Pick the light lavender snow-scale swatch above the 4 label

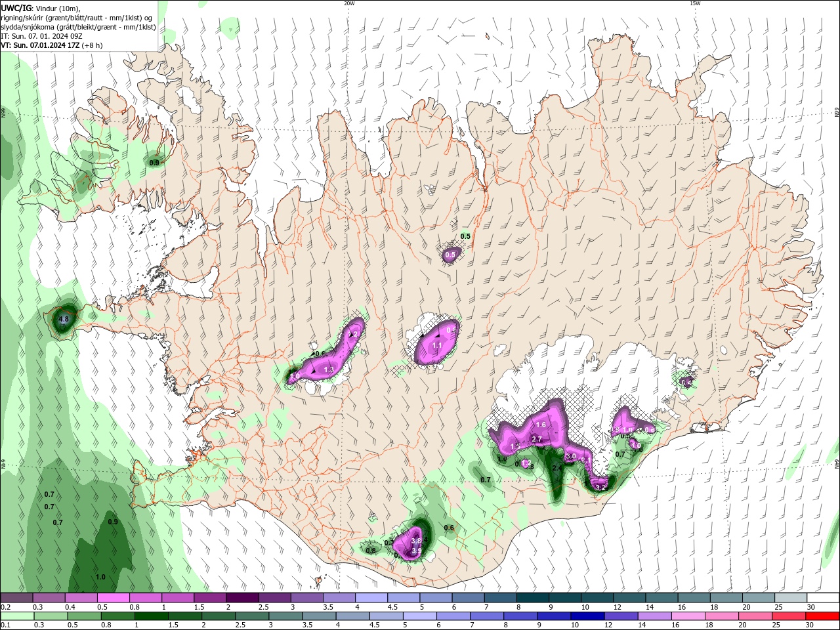point(371,598)
